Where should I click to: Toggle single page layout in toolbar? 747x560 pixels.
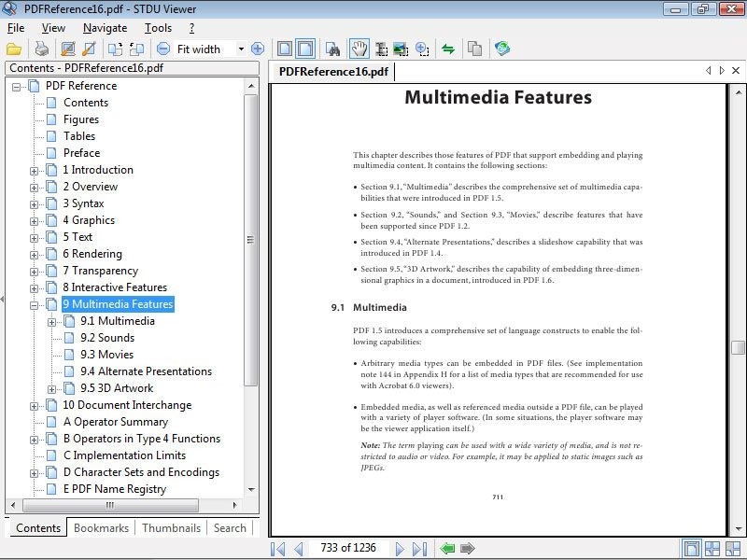point(285,49)
